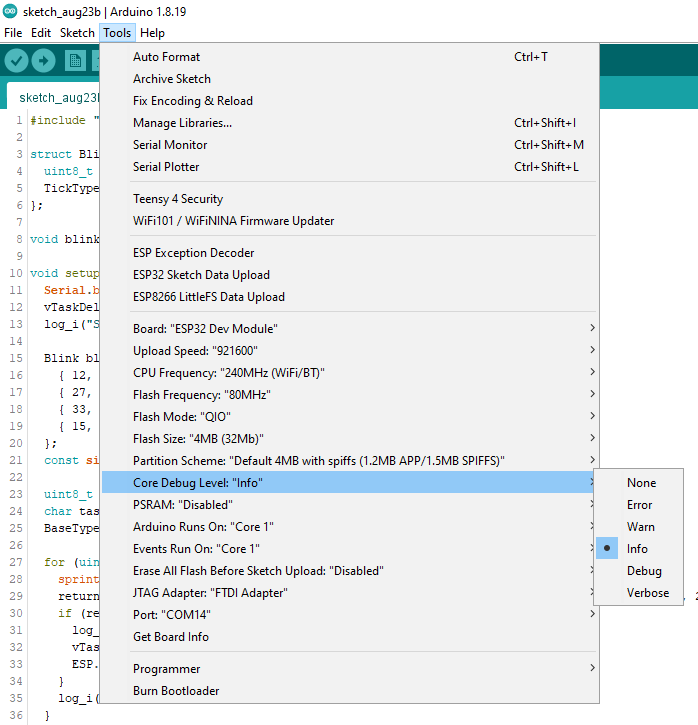The height and width of the screenshot is (725, 698).
Task: Select the Info debug level
Action: [x=638, y=549]
